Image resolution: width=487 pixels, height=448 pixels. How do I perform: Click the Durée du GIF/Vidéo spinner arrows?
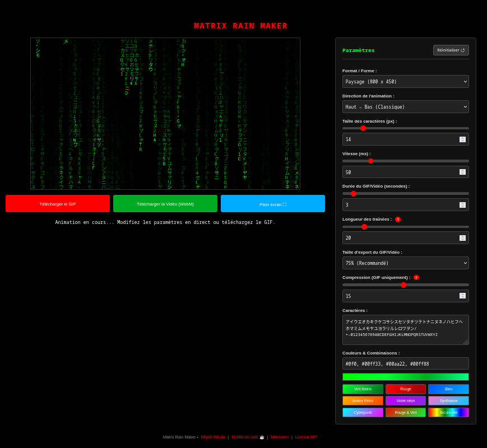(x=462, y=205)
